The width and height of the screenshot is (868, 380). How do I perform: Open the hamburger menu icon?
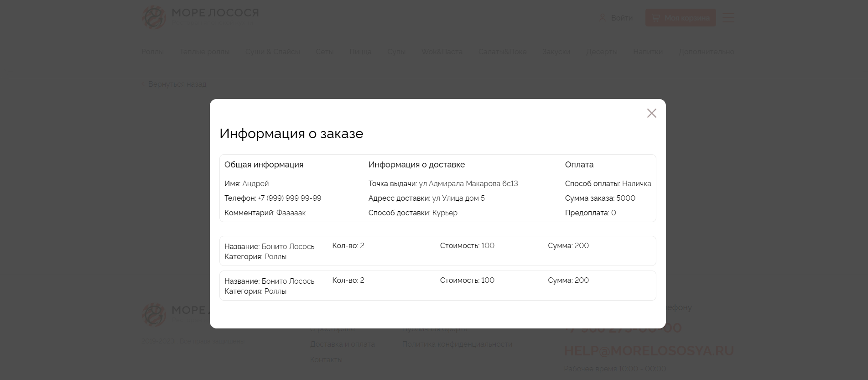728,18
